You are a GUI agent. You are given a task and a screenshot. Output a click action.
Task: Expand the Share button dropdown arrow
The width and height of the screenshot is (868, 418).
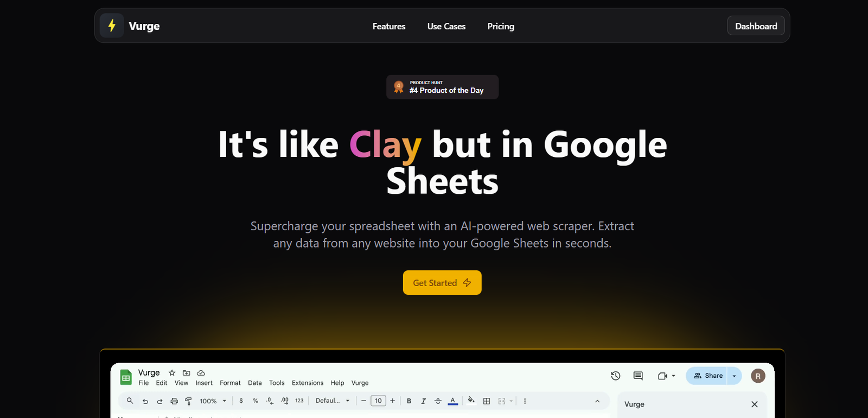[x=734, y=376]
